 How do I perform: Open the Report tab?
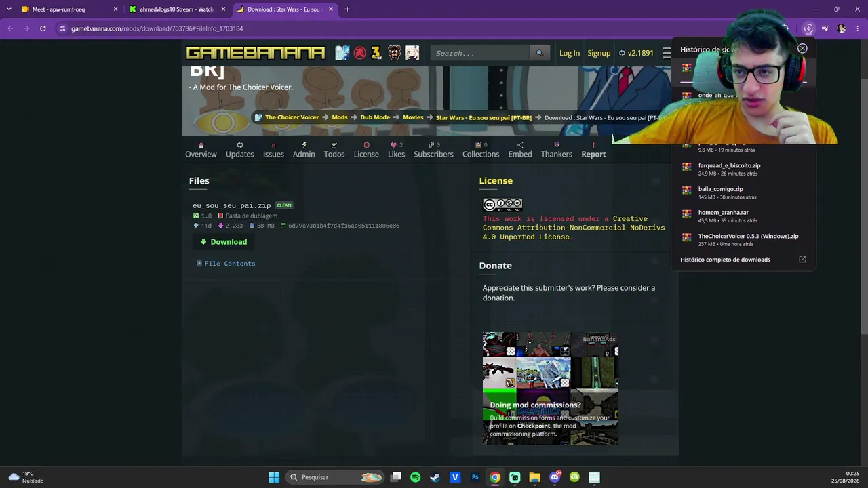click(x=593, y=150)
